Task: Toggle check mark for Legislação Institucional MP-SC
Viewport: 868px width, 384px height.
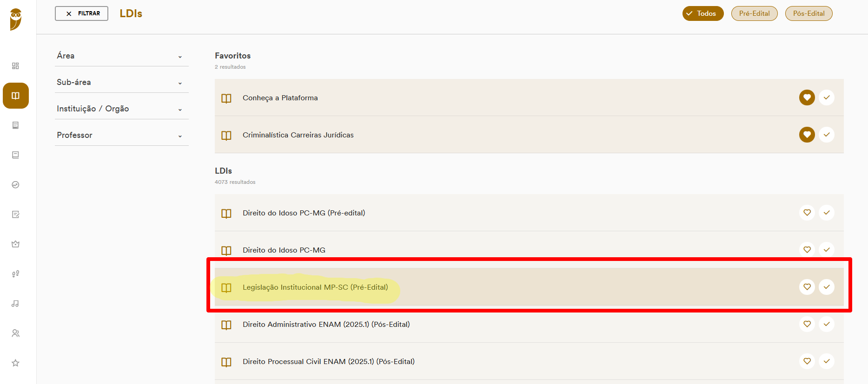Action: coord(827,287)
